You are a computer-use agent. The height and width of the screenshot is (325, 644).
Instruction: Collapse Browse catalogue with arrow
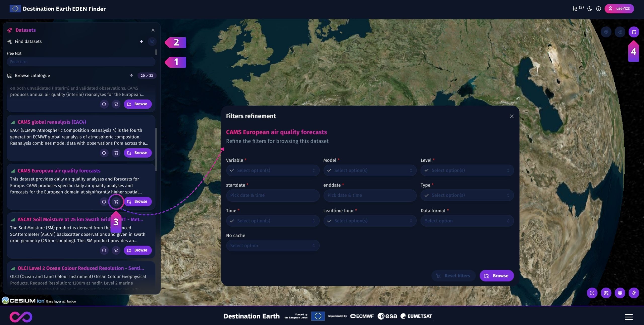point(131,76)
